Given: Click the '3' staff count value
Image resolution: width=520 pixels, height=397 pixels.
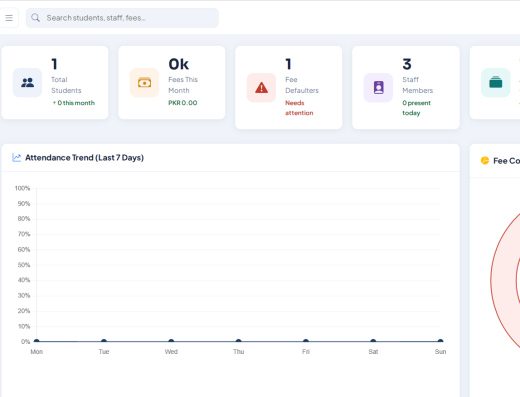Looking at the screenshot, I should coord(407,64).
